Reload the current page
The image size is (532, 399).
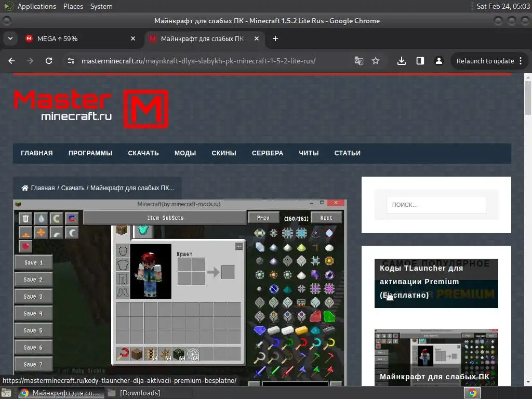pos(49,61)
